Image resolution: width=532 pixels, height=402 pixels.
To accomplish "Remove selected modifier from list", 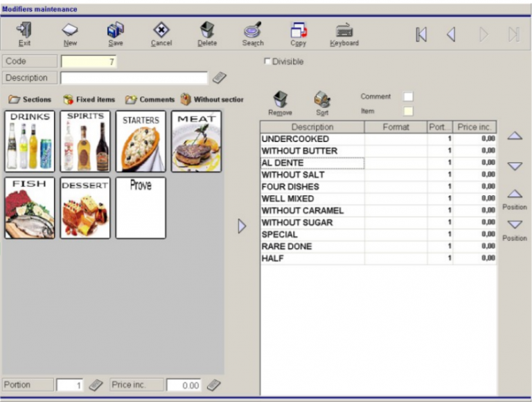I will [x=281, y=103].
